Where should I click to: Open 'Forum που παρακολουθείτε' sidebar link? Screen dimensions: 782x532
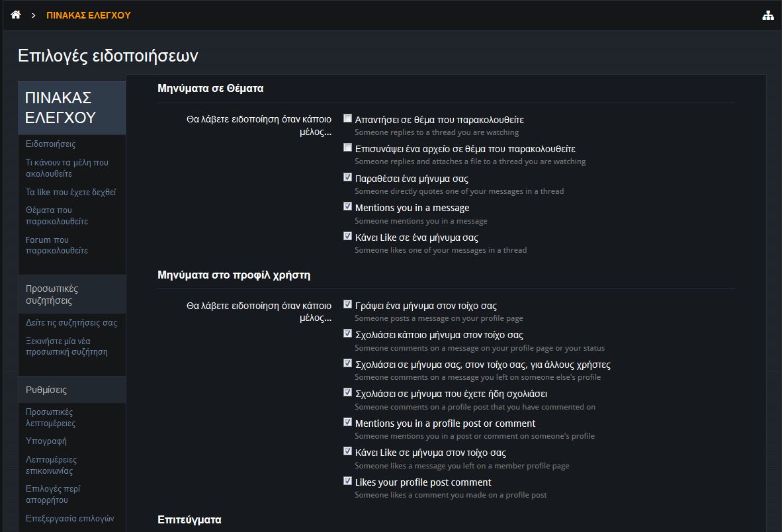tap(56, 245)
